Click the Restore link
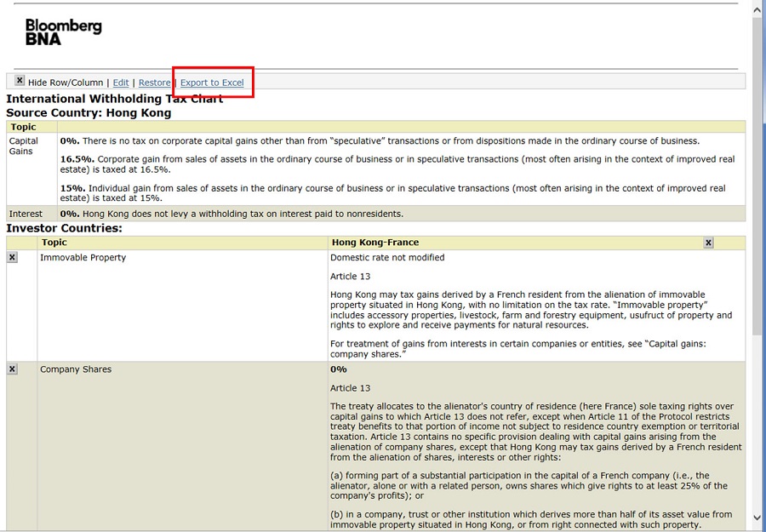The image size is (766, 532). pyautogui.click(x=154, y=83)
